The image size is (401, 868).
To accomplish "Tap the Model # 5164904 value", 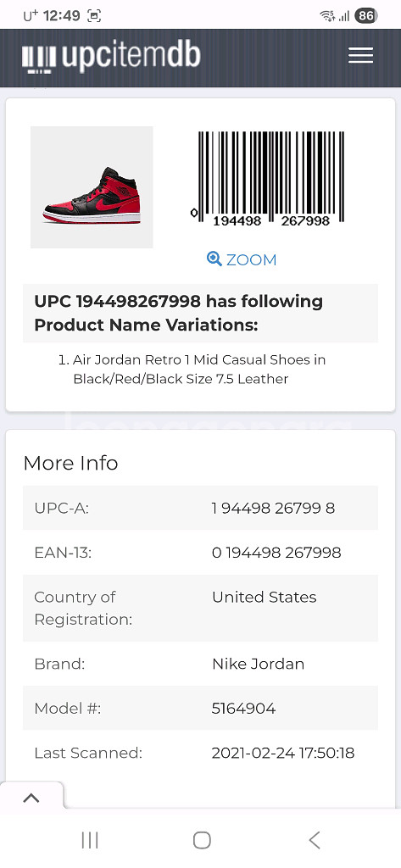I will [243, 708].
